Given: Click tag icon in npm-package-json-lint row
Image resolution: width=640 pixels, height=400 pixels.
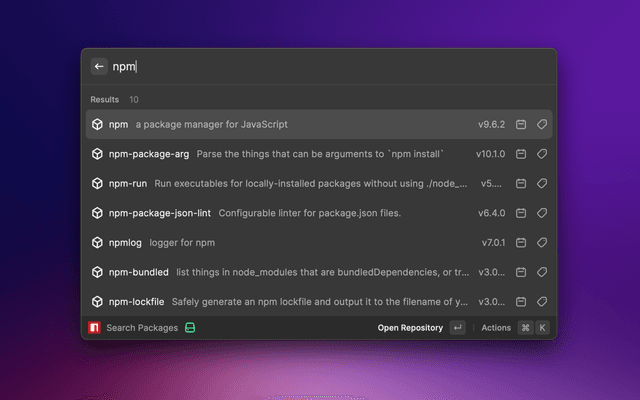Looking at the screenshot, I should [x=542, y=213].
